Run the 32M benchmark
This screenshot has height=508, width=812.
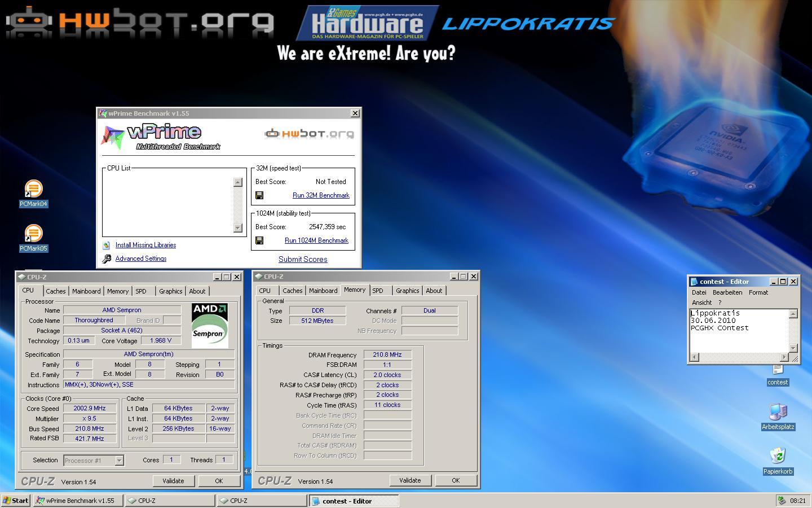point(321,195)
